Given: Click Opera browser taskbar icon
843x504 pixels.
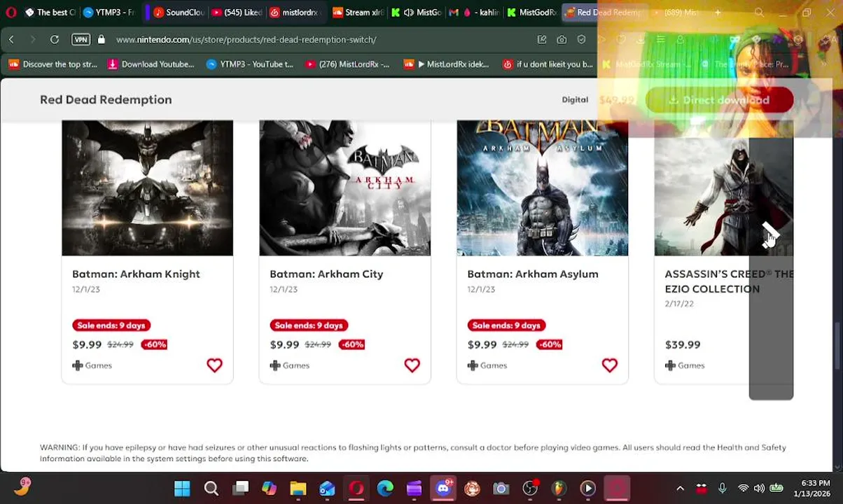Looking at the screenshot, I should point(356,489).
